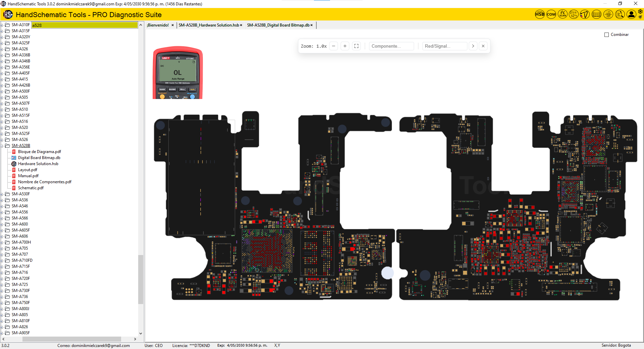Select the SM-A826 tree folder
Viewport: 644px width, 349px height.
pyautogui.click(x=20, y=327)
